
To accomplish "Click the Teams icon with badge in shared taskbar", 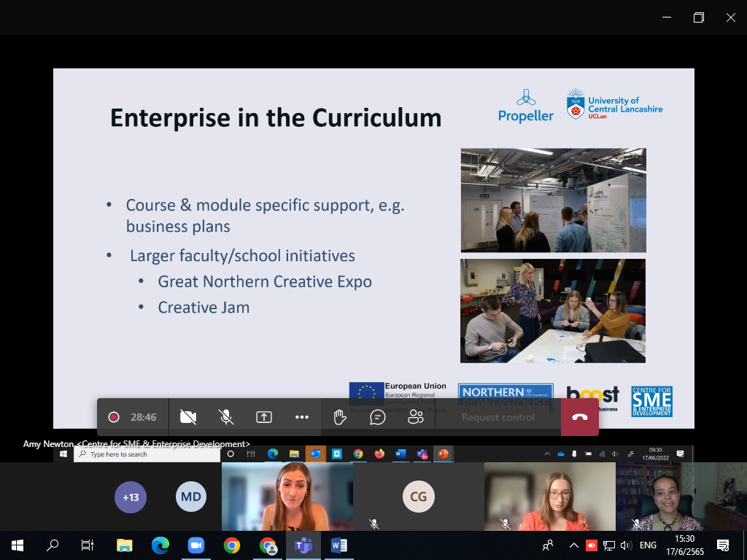I will click(x=422, y=454).
